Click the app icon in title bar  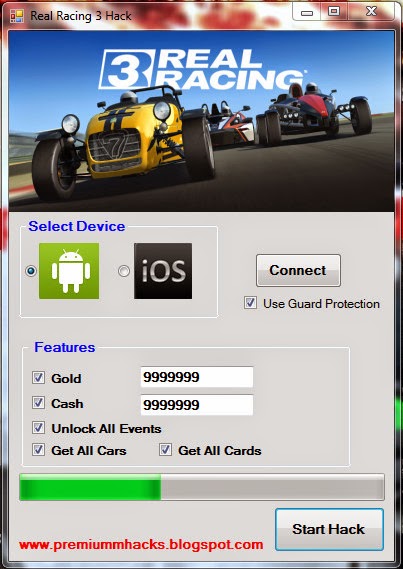(x=17, y=16)
